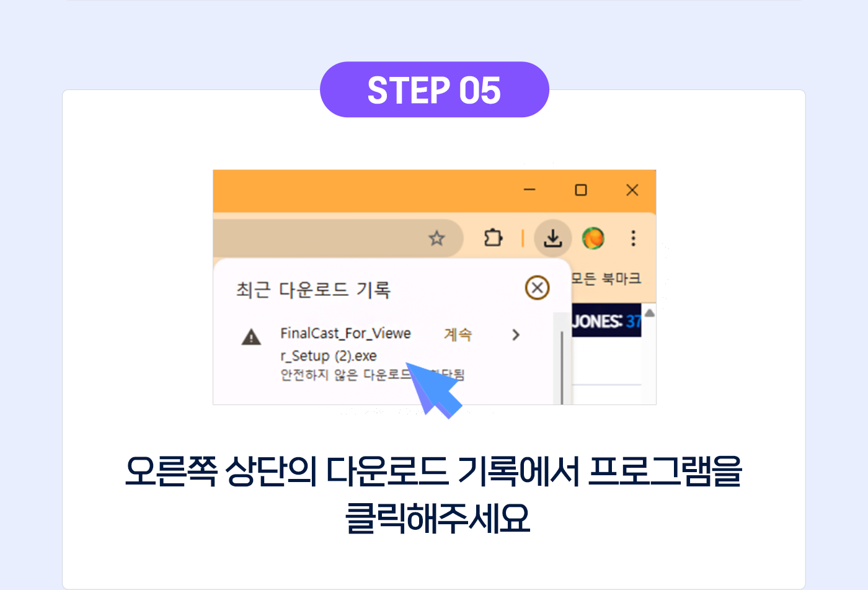Expand download options chevron arrow
The image size is (868, 590).
(516, 335)
